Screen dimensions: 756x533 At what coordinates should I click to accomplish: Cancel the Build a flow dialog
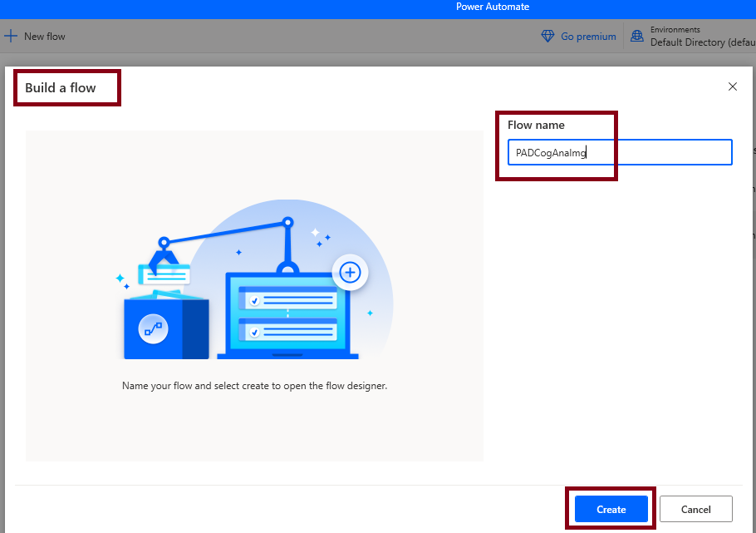[695, 509]
